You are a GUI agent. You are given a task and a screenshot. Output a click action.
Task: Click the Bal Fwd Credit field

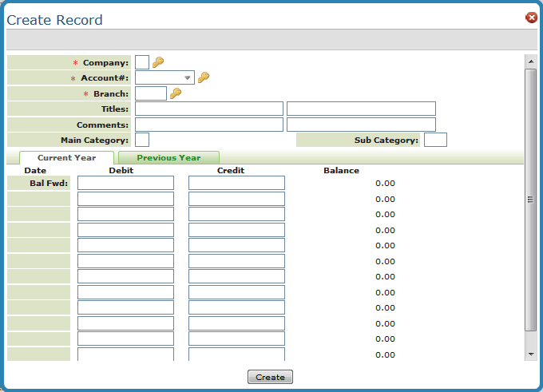coord(236,183)
